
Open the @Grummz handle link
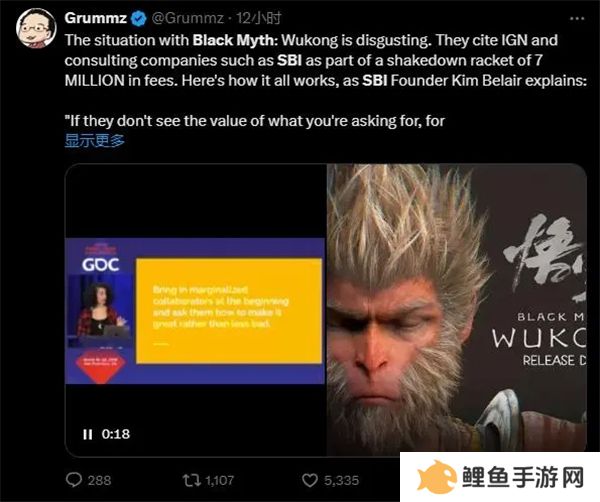(x=188, y=18)
